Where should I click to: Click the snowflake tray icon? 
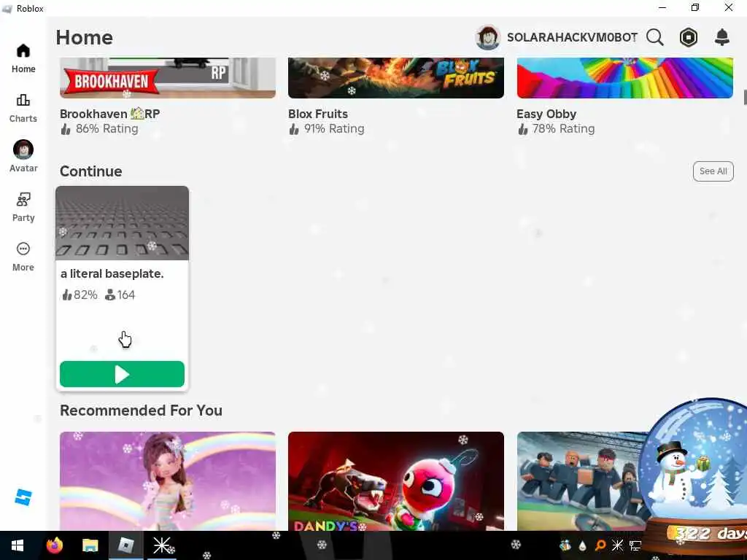pyautogui.click(x=617, y=545)
